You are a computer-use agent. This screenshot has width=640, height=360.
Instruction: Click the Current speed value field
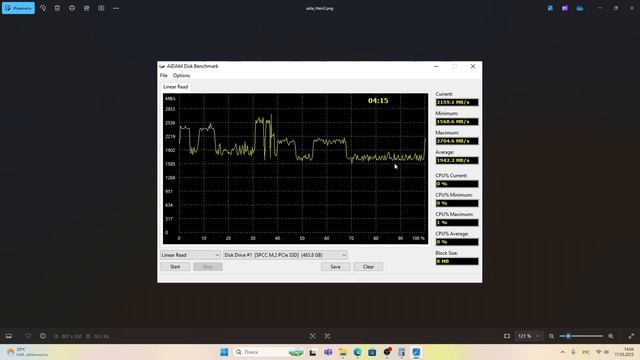457,102
